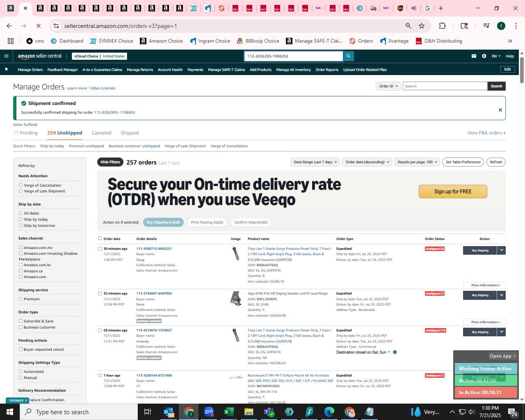Open Results per page dropdown
Screen dimensions: 525x420
tap(417, 162)
